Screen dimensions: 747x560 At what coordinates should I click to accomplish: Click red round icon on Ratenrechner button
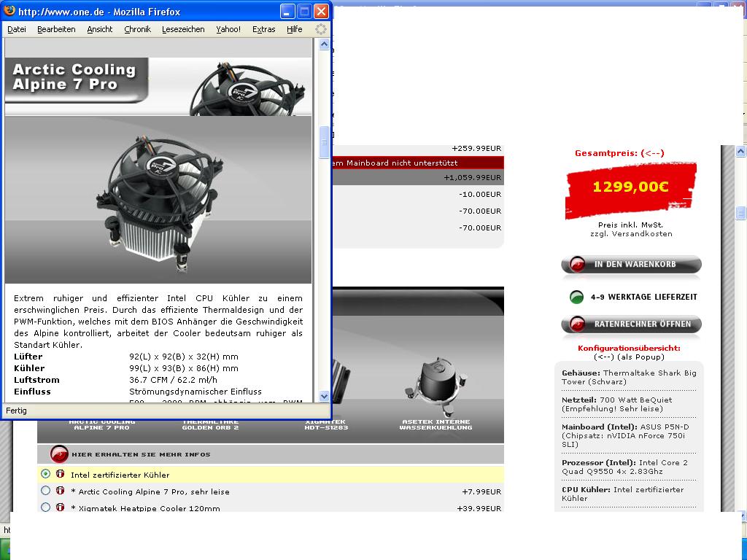click(x=578, y=324)
